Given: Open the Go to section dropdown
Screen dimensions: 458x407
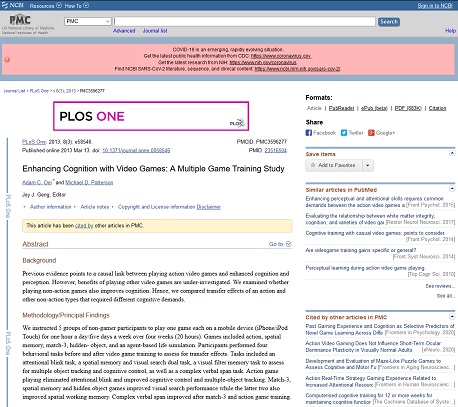Looking at the screenshot, I should (280, 244).
